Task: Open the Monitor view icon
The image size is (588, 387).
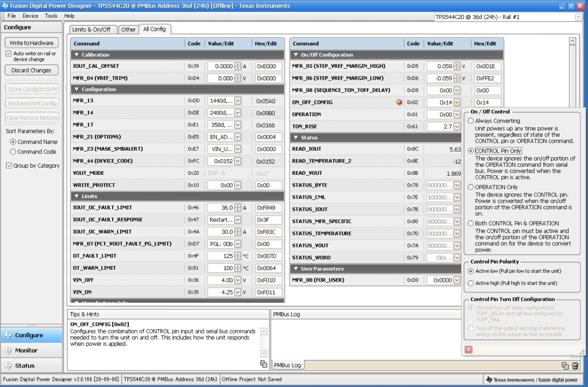Action: (x=8, y=350)
